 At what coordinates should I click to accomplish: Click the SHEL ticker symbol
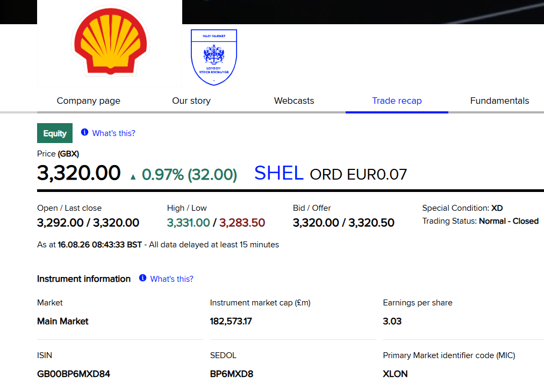(x=279, y=173)
